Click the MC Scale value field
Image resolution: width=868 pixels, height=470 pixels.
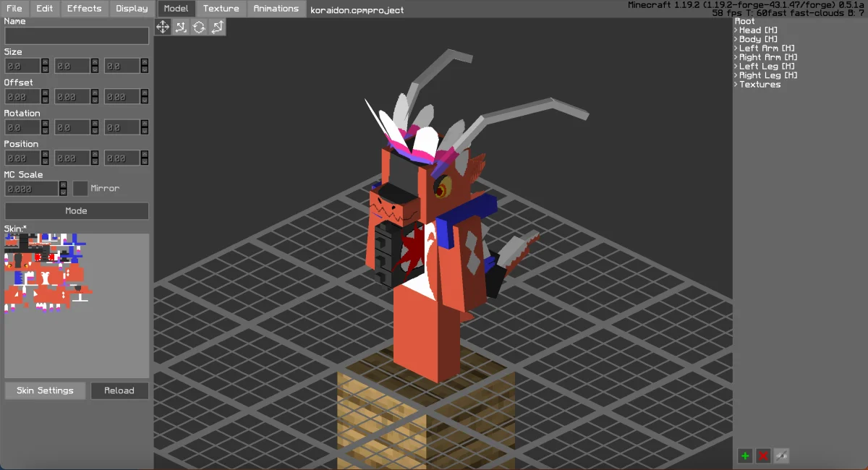32,189
